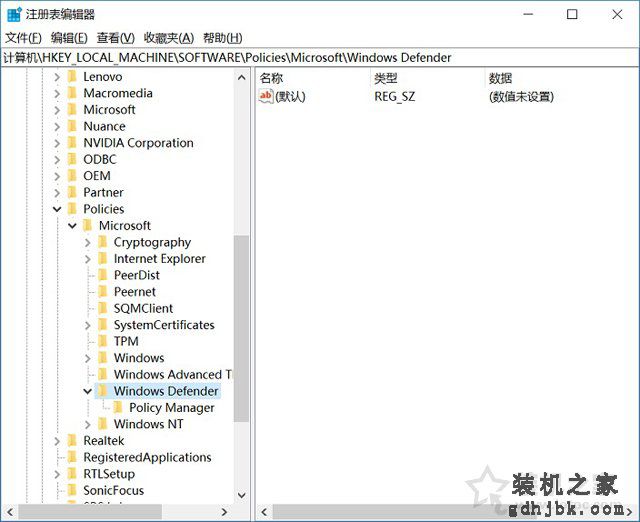Click tree pane scroll down arrow
The height and width of the screenshot is (522, 640).
(x=242, y=495)
